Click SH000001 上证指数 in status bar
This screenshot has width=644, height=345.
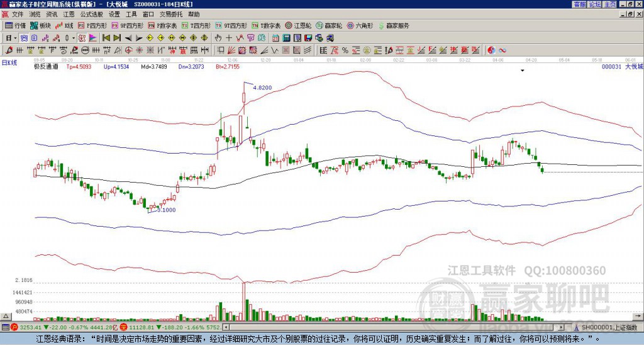(609, 327)
